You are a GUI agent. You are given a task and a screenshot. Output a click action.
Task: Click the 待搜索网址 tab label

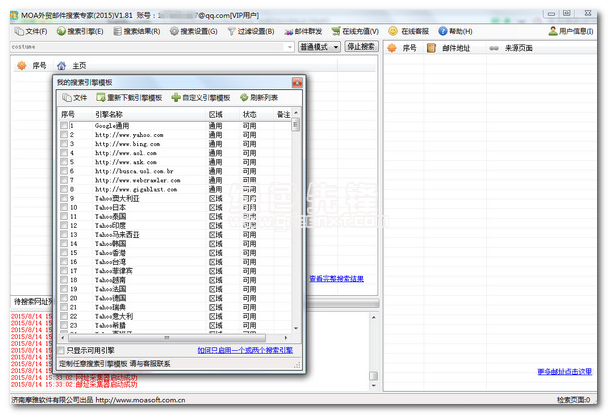click(x=33, y=301)
